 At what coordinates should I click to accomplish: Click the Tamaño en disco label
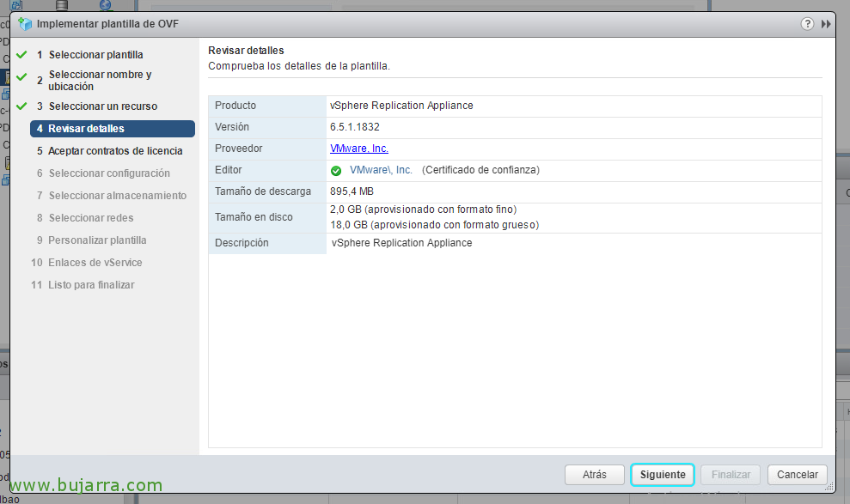point(254,217)
